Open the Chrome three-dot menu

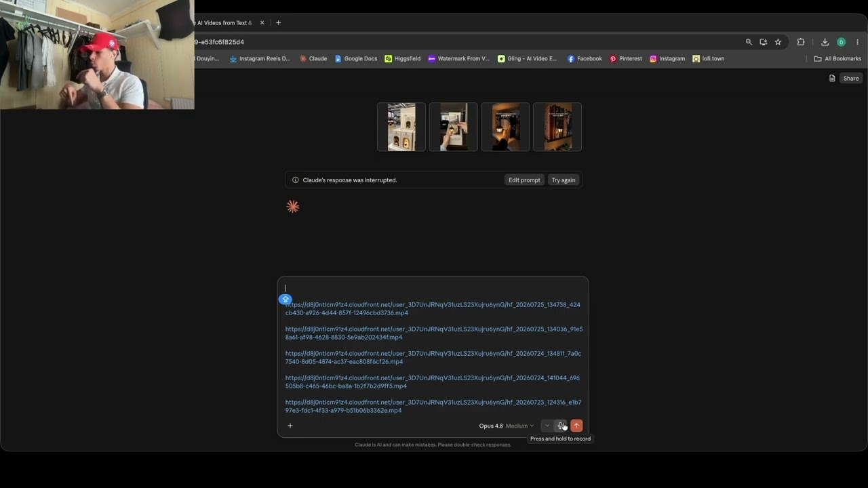(858, 42)
